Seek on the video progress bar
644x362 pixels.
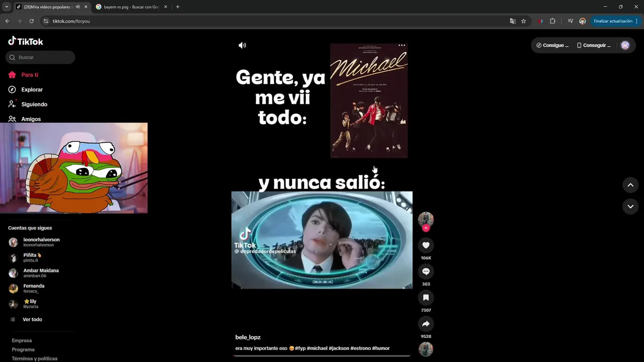click(x=322, y=355)
